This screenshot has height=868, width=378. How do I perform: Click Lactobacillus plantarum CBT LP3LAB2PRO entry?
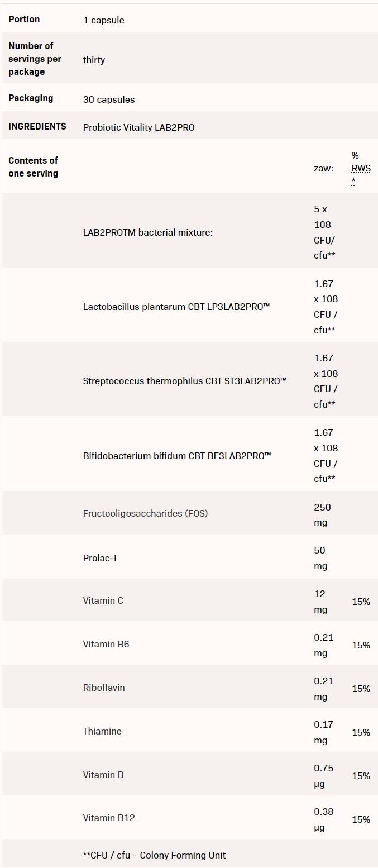pyautogui.click(x=176, y=307)
